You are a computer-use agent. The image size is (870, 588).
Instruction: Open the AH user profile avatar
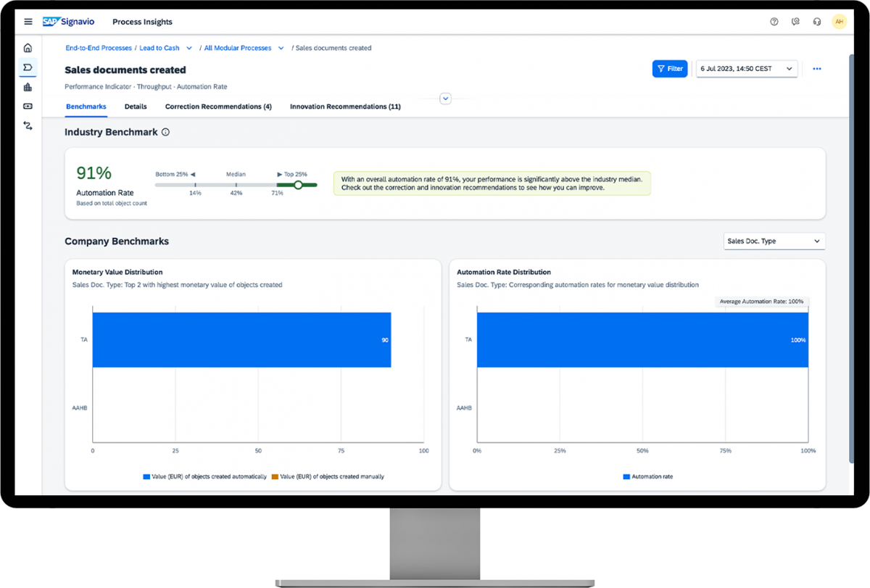tap(840, 22)
